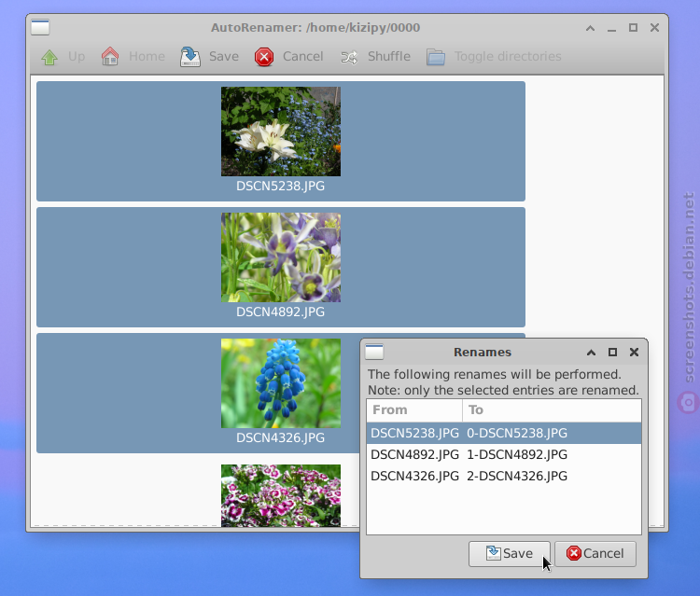Select the white lily thumbnail DSCN5238
Image resolution: width=700 pixels, height=596 pixels.
tap(281, 132)
